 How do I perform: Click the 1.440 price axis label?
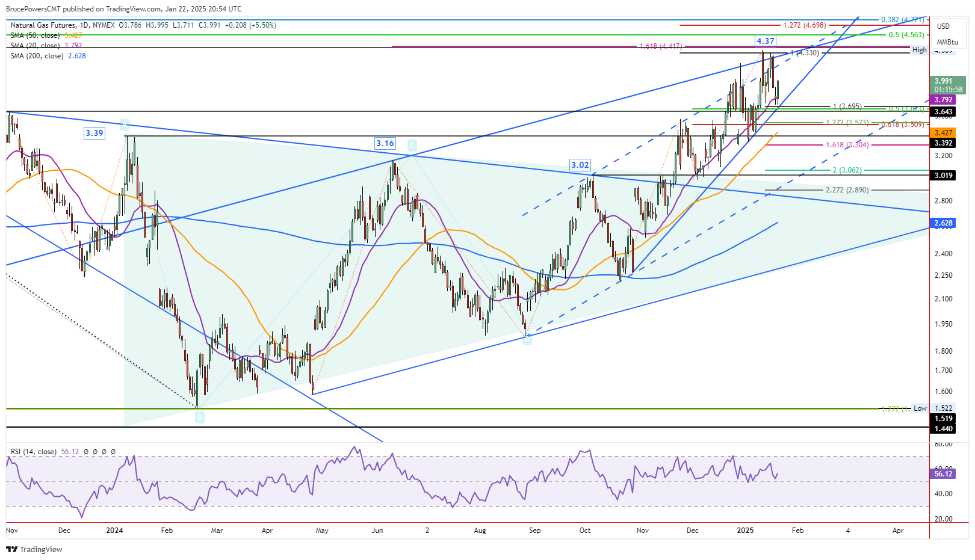click(943, 429)
